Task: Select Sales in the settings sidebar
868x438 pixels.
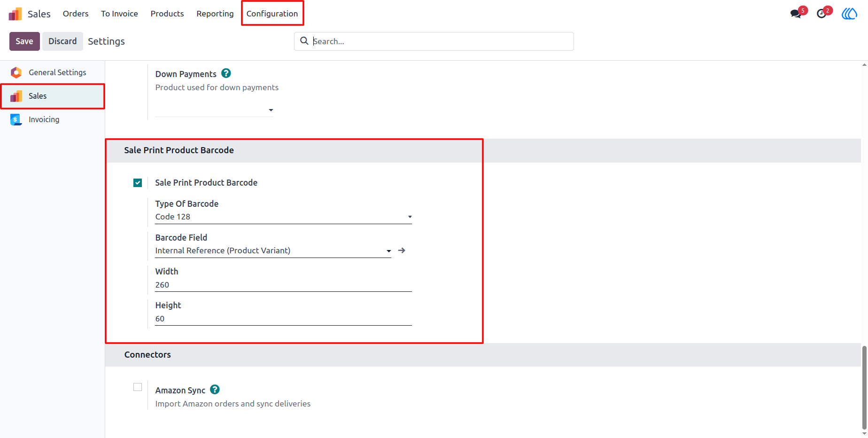Action: [53, 96]
